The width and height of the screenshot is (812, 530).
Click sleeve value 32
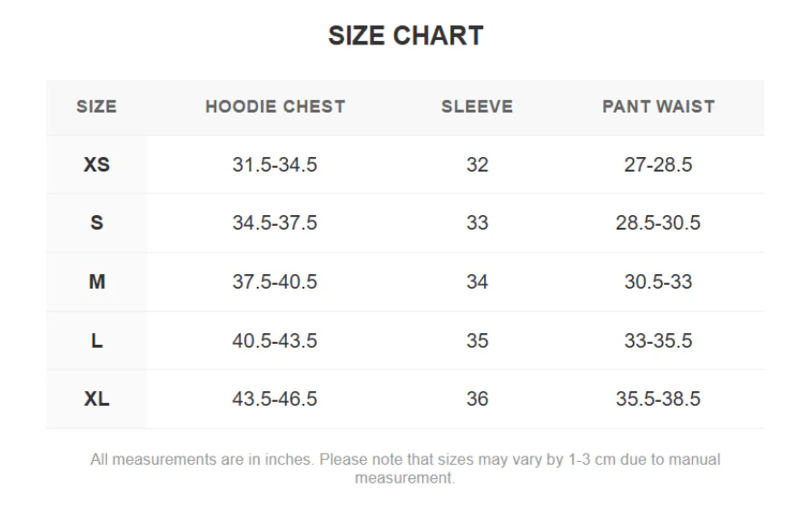click(x=477, y=165)
